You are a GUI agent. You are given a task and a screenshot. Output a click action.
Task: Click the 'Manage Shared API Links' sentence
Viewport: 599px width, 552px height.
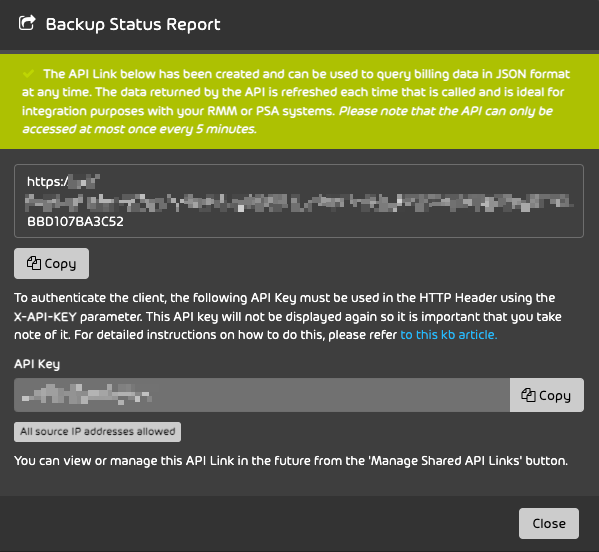291,461
